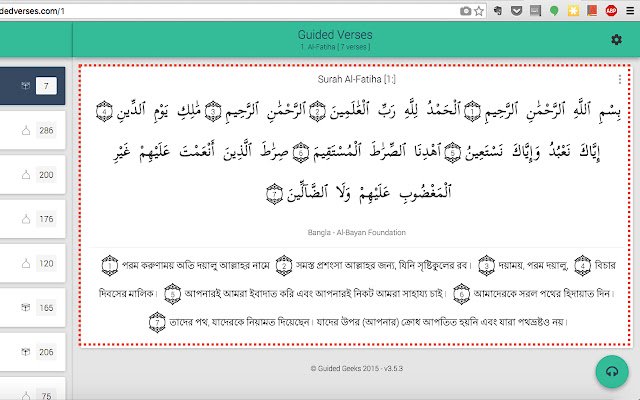This screenshot has width=640, height=400.
Task: Click the Arabic verse 3 end marker
Action: coord(213,111)
